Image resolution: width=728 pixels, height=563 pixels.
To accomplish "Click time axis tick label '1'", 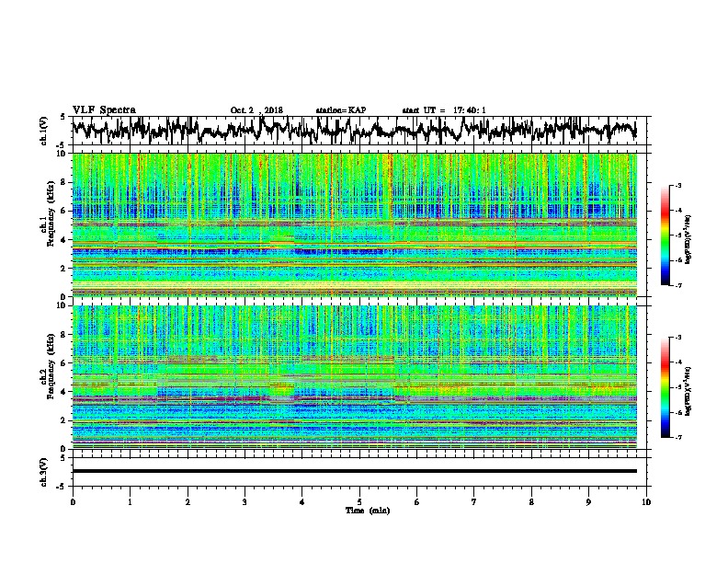I will (x=130, y=502).
